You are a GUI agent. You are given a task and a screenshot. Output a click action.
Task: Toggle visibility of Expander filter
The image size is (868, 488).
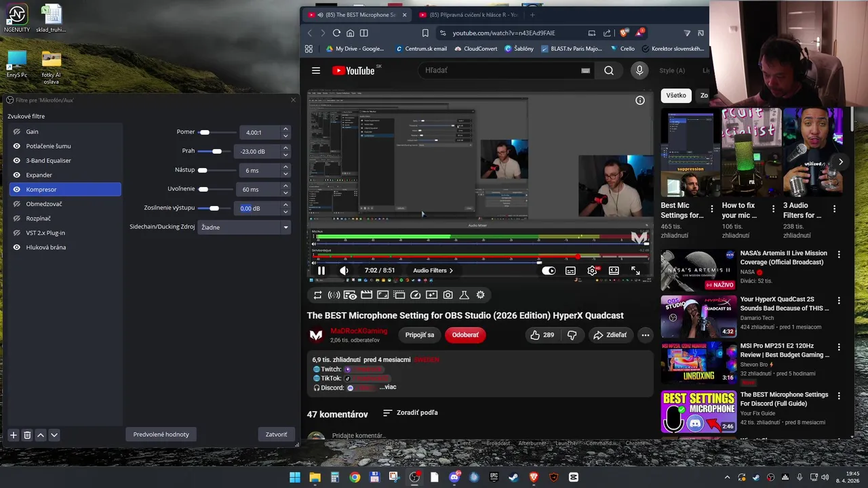coord(17,175)
